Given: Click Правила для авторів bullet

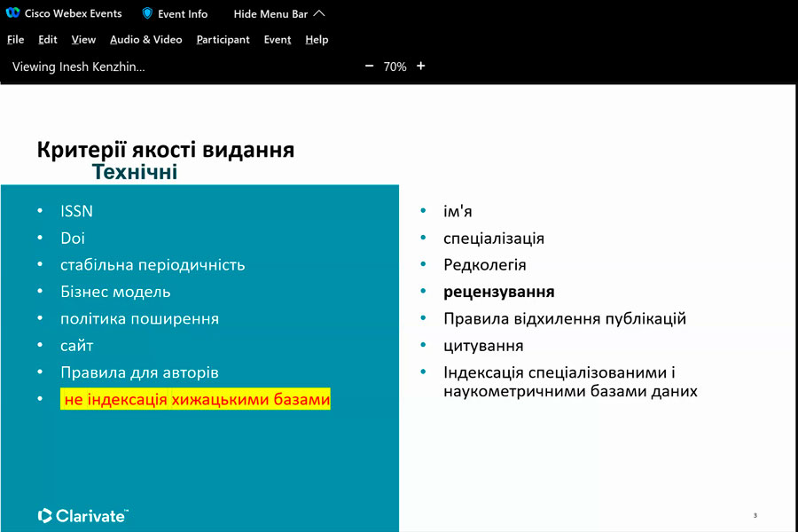Looking at the screenshot, I should (139, 372).
